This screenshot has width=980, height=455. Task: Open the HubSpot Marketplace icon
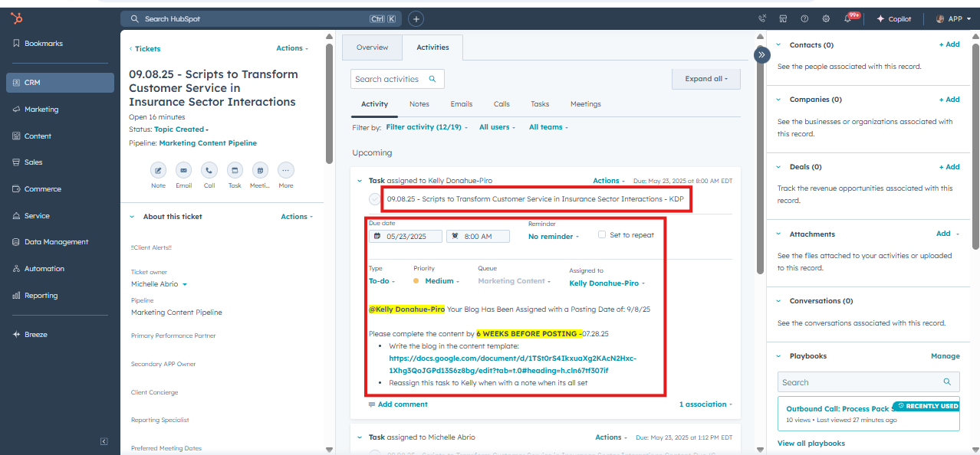pyautogui.click(x=783, y=18)
